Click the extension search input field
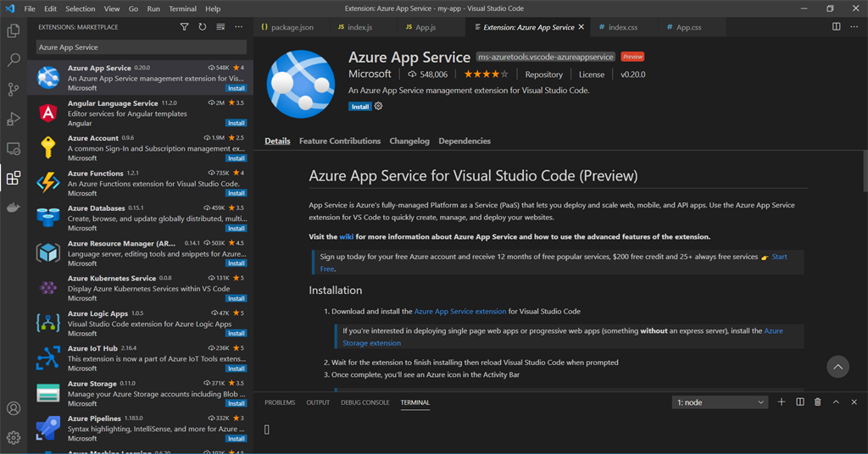 [142, 47]
